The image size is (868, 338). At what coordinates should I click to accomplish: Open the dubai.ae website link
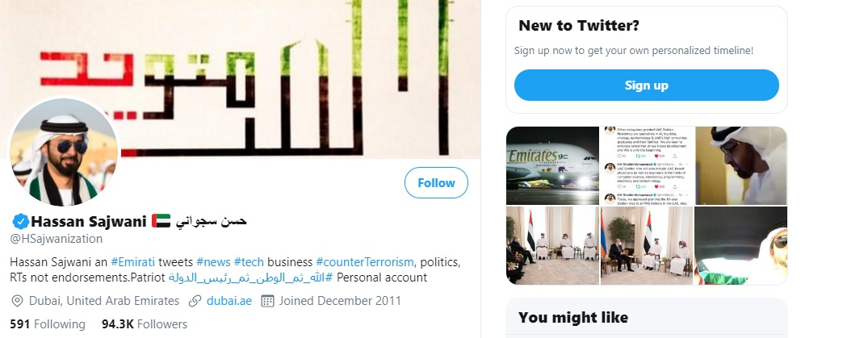229,301
